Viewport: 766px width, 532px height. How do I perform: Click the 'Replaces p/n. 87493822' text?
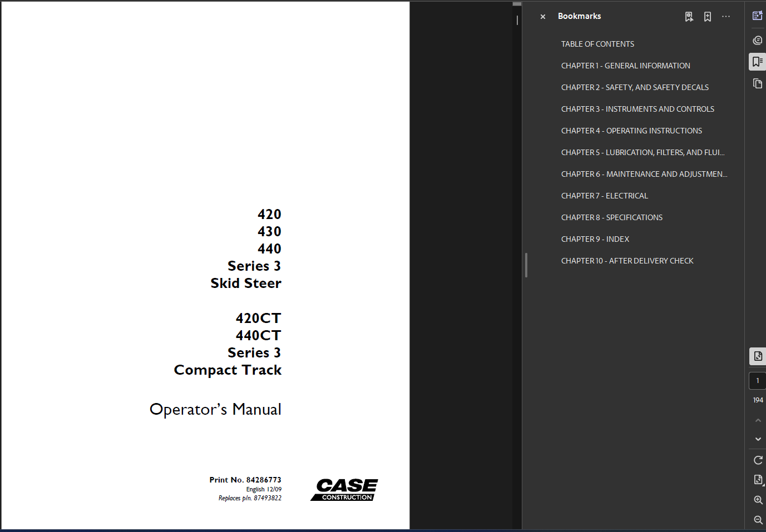point(250,498)
